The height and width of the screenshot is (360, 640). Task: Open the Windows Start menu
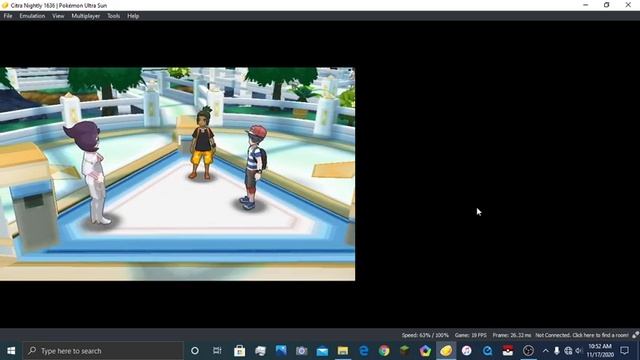(x=11, y=351)
